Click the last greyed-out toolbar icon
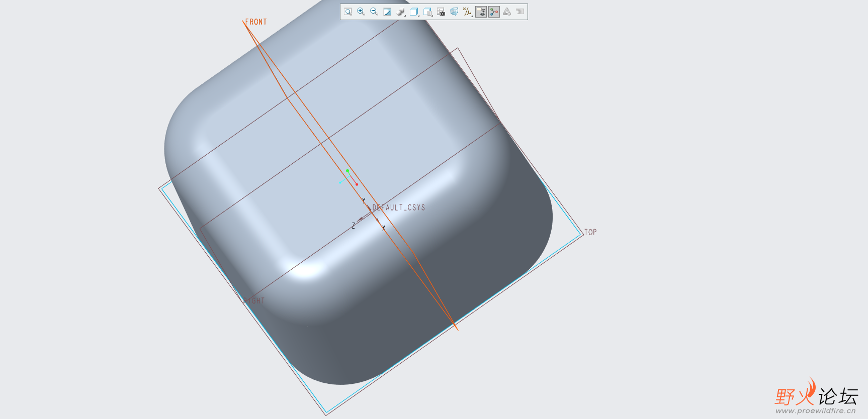 click(x=520, y=12)
